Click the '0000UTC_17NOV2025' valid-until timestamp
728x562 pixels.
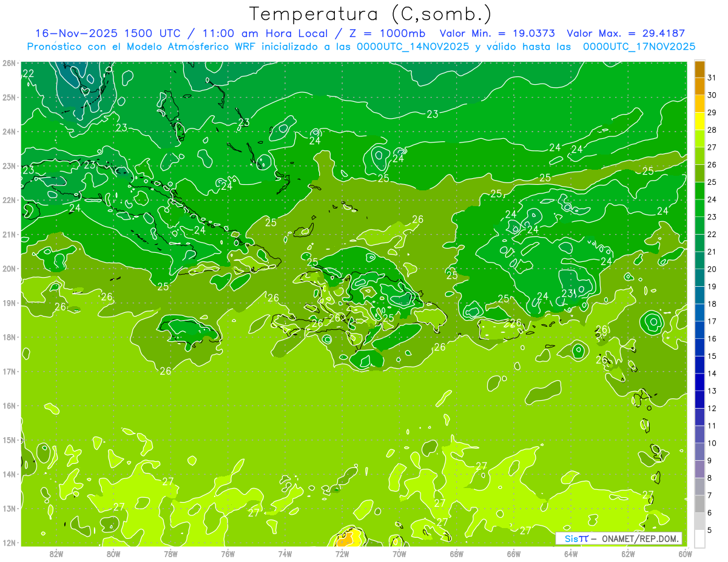pos(639,47)
